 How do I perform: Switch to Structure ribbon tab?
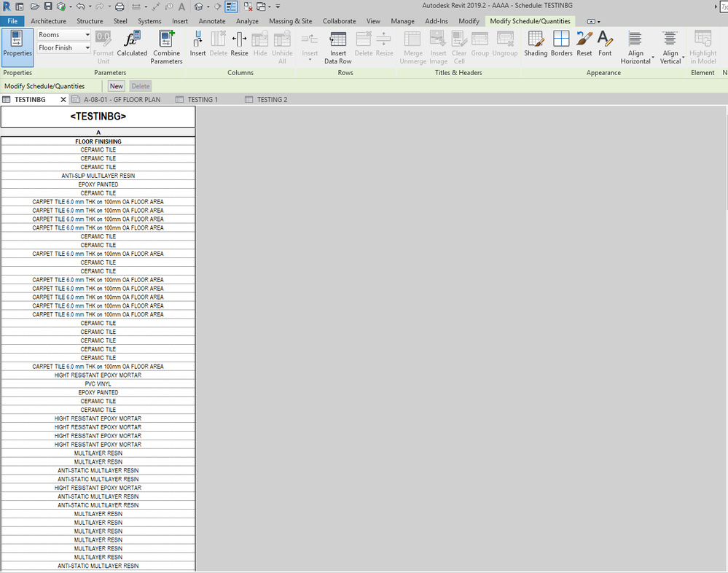pos(90,21)
